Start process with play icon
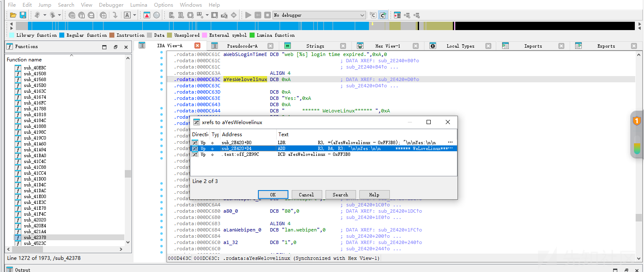 pos(248,15)
